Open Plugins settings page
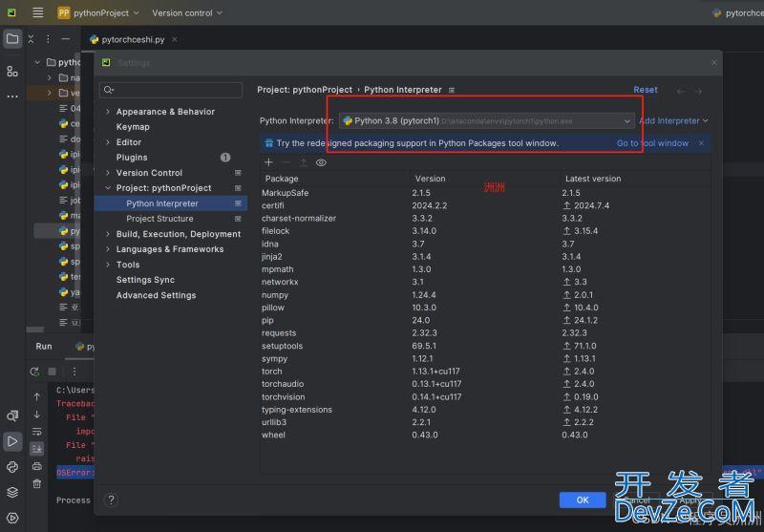 [132, 158]
